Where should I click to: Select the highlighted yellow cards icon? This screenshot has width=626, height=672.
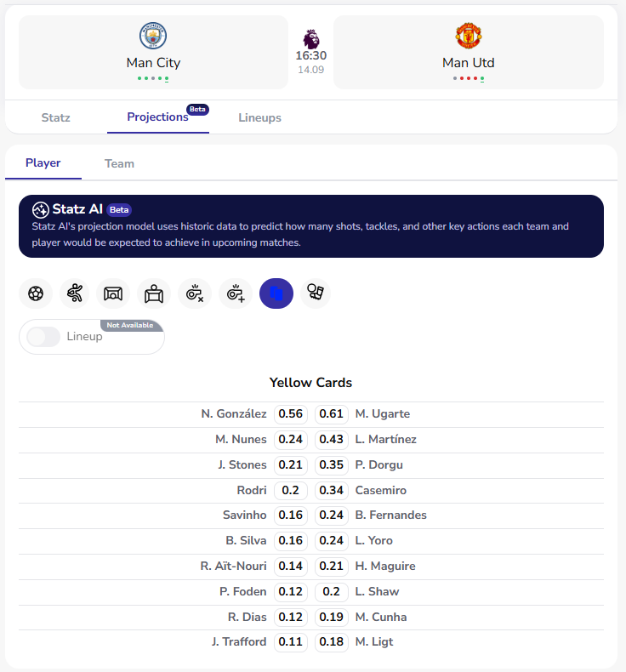tap(276, 293)
